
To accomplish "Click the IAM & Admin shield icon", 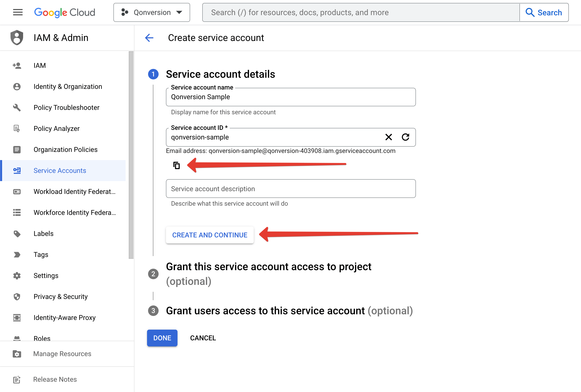I will point(17,38).
